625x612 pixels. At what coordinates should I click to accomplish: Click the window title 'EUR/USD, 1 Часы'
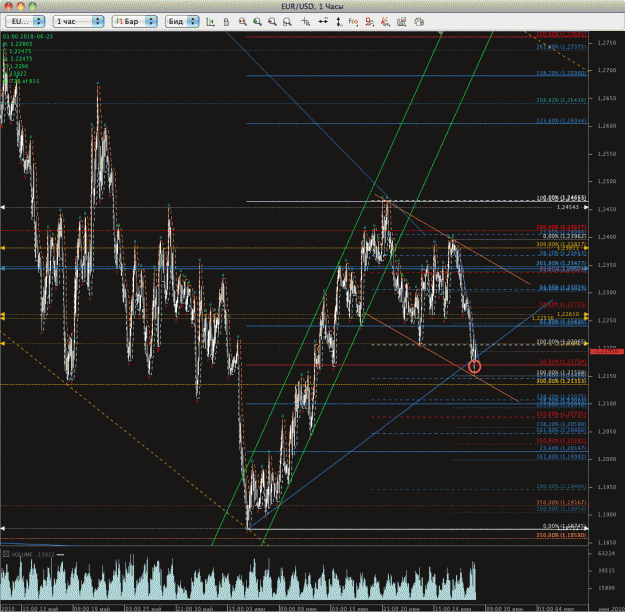312,6
